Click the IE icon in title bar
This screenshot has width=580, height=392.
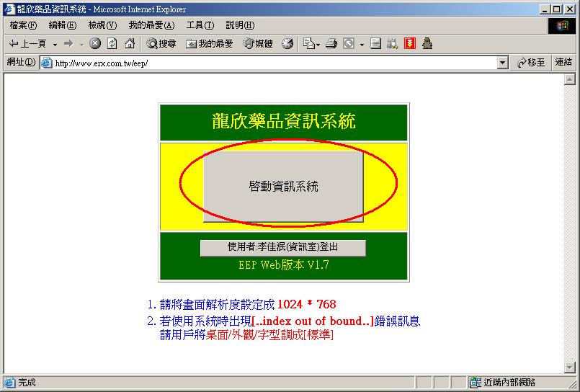9,9
